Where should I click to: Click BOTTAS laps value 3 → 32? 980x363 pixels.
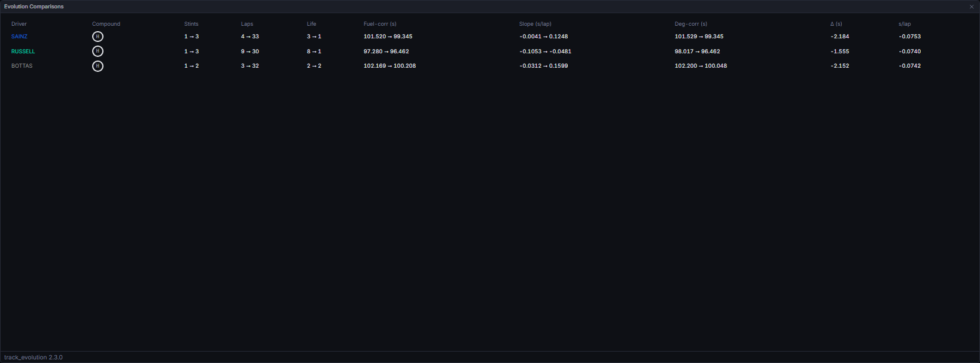point(250,66)
